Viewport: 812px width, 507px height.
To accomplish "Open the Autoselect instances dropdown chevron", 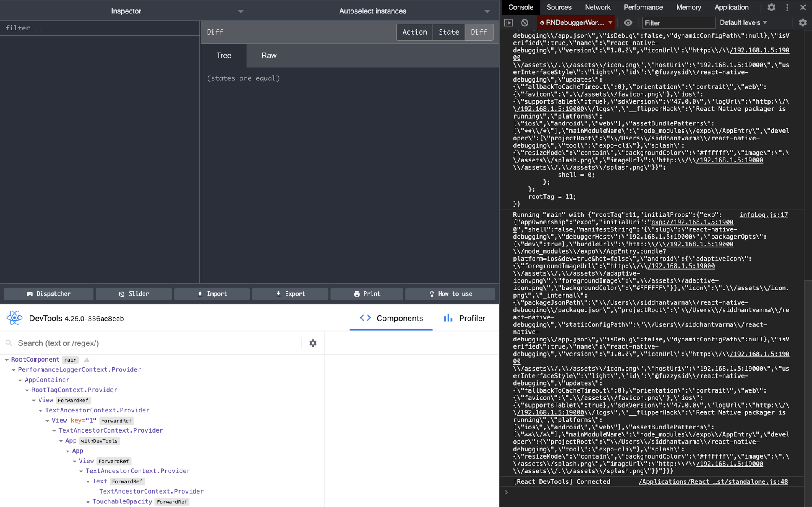I will pyautogui.click(x=487, y=11).
